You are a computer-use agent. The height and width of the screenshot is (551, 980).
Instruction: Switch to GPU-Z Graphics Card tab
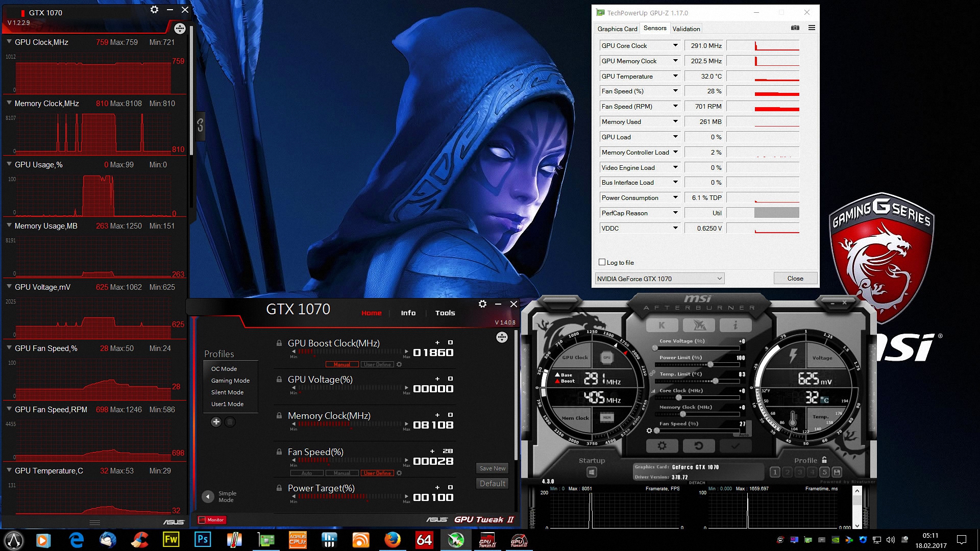[617, 29]
